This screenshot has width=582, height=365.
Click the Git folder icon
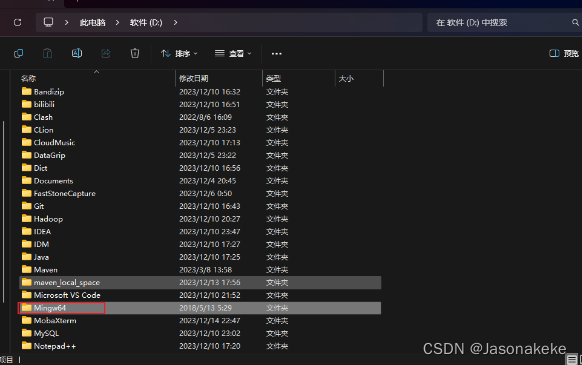click(26, 206)
